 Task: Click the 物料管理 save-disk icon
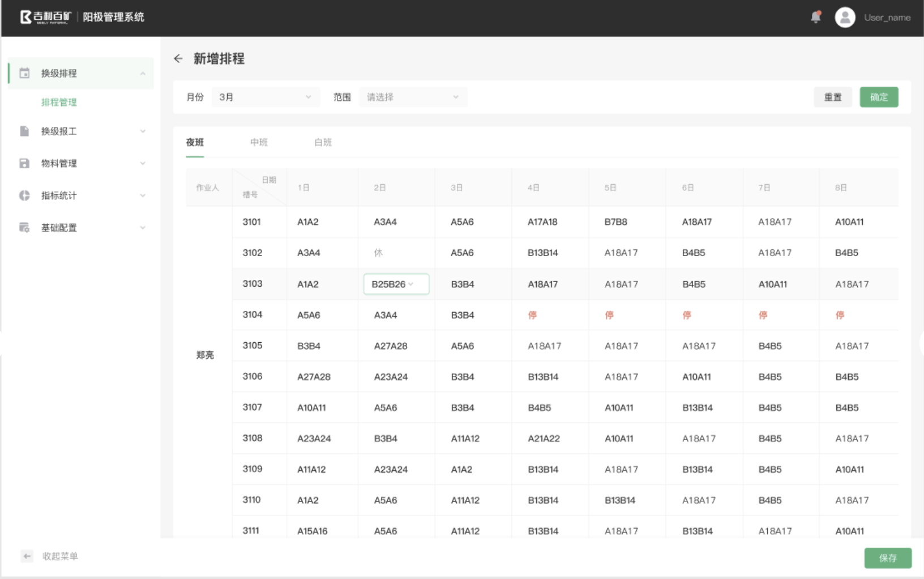coord(24,163)
